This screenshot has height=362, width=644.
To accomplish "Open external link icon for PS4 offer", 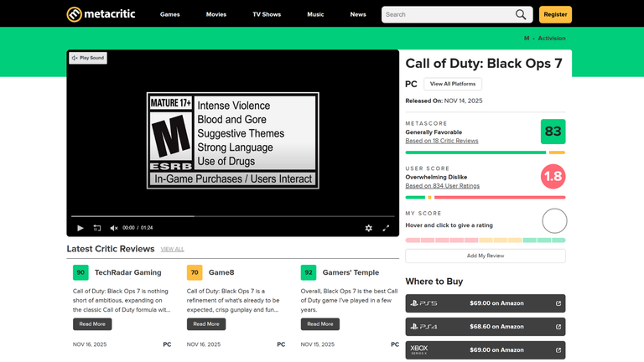I will (558, 327).
